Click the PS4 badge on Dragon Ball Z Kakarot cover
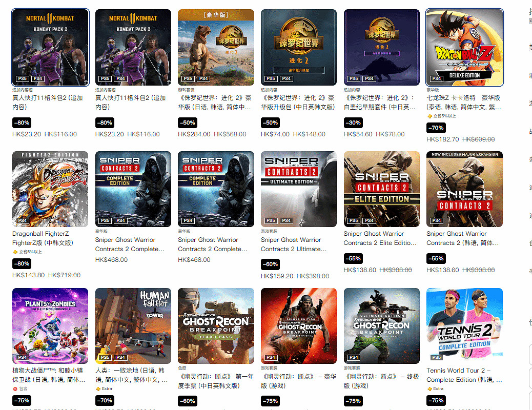532x410 pixels. pyautogui.click(x=436, y=78)
